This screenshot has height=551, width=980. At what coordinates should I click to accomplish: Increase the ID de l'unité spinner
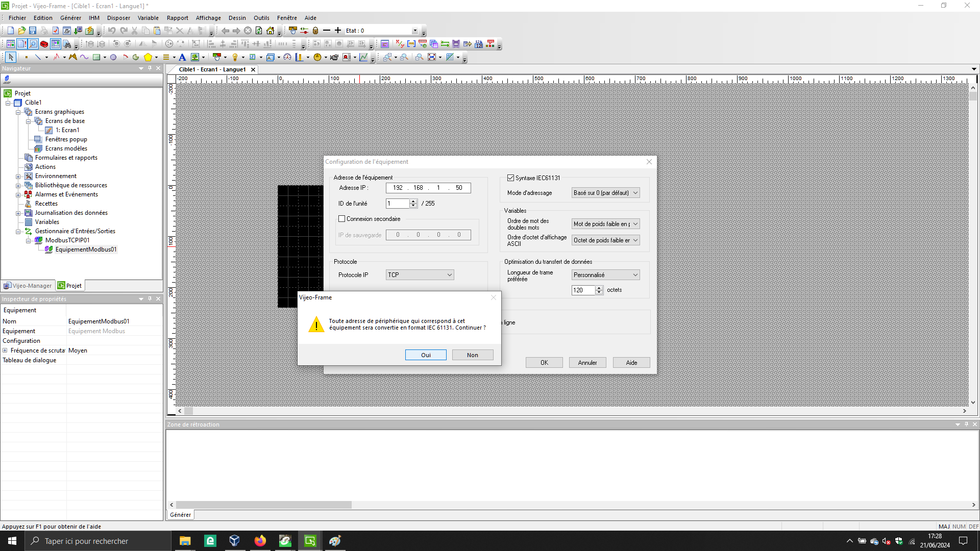coord(413,202)
